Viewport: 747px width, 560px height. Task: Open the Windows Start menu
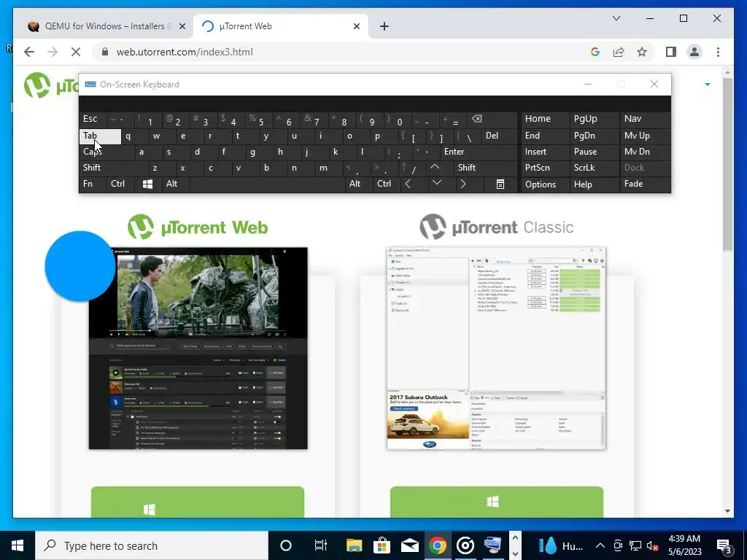pyautogui.click(x=18, y=545)
